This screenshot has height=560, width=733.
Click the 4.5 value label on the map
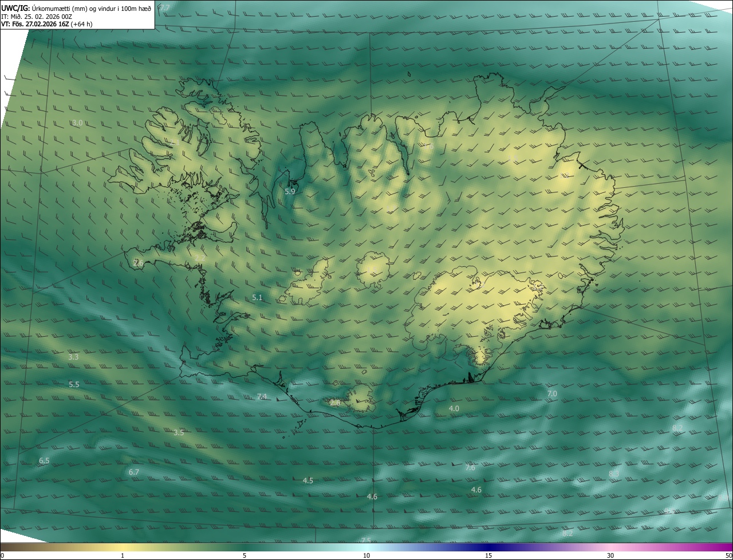click(x=308, y=480)
